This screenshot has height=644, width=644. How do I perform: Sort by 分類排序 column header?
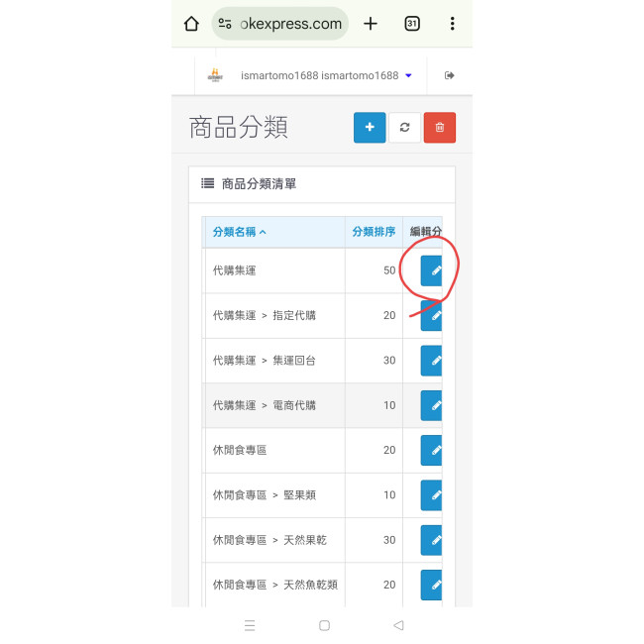tap(374, 233)
